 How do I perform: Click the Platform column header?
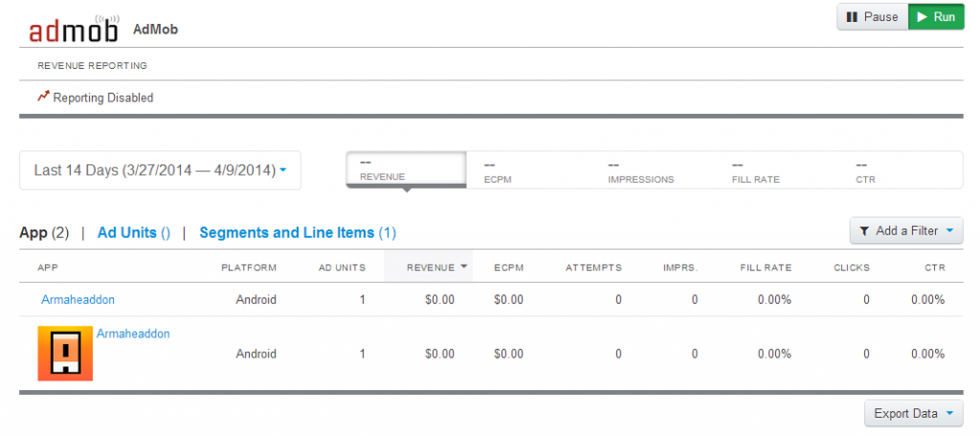tap(249, 268)
